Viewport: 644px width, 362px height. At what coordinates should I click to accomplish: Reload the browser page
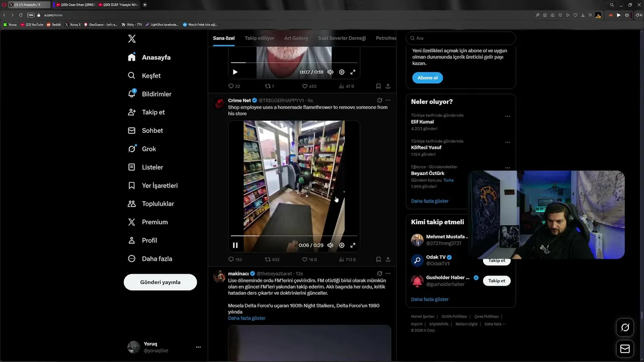(x=21, y=15)
